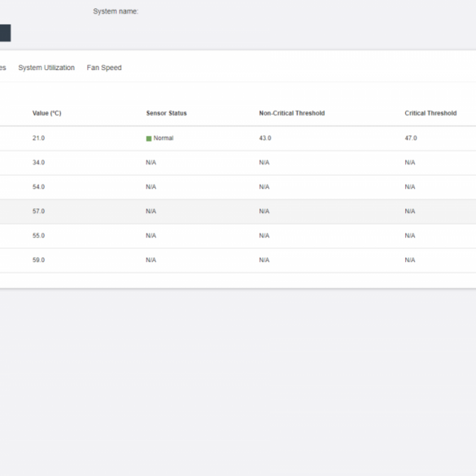
Task: Click the N/A sensor status in the 59.0 row
Action: tap(151, 260)
